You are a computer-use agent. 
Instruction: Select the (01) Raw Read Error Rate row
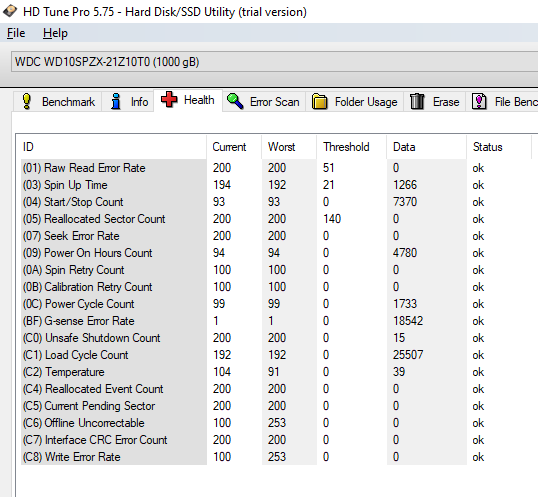coord(277,168)
